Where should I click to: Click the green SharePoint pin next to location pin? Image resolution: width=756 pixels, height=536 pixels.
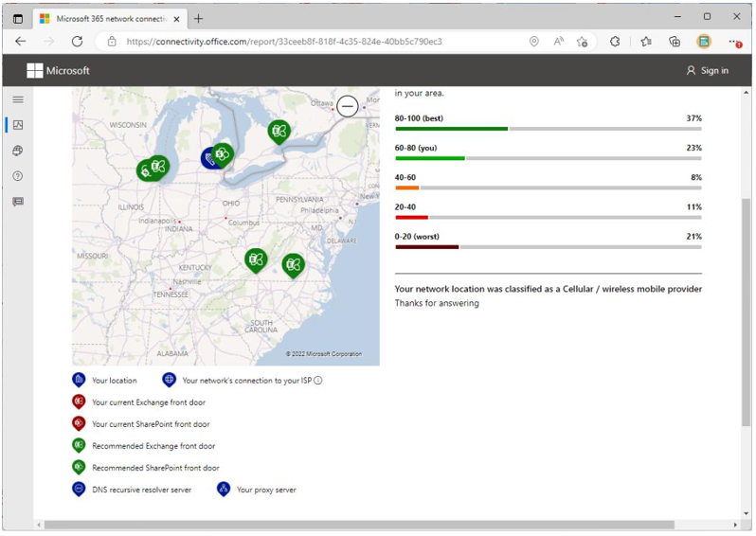[223, 154]
